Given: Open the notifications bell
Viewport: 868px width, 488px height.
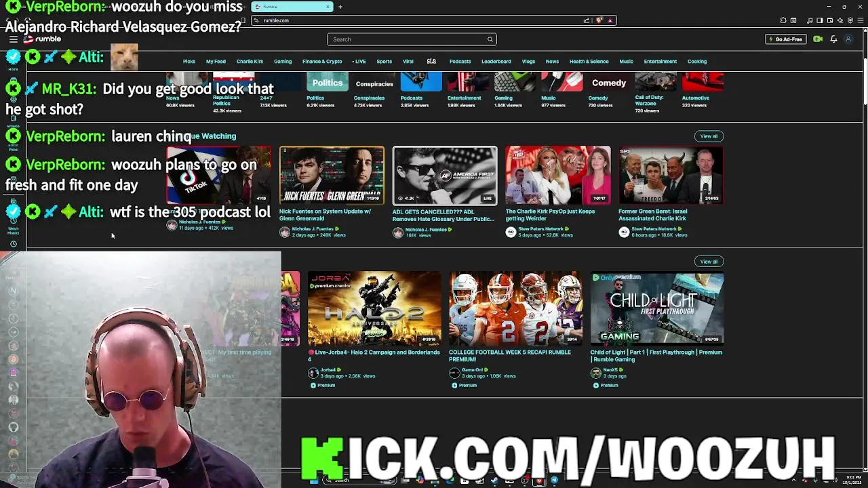Looking at the screenshot, I should [833, 39].
